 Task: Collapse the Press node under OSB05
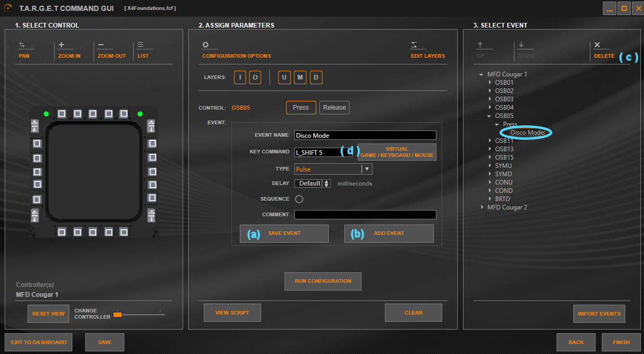pyautogui.click(x=497, y=124)
